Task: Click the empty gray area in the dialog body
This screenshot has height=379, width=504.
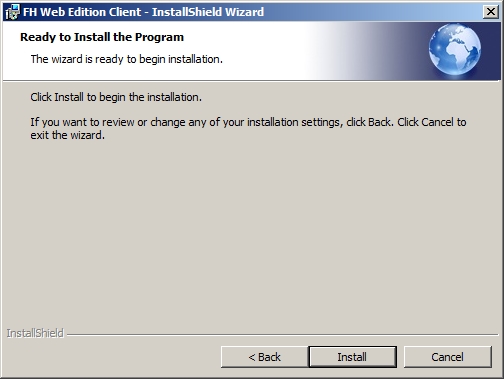Action: [x=252, y=233]
